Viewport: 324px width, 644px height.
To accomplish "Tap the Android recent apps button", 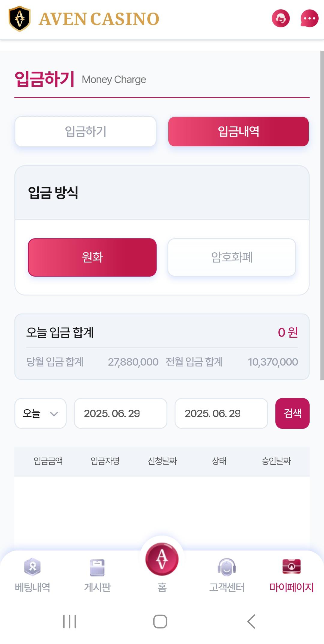I will click(x=70, y=622).
